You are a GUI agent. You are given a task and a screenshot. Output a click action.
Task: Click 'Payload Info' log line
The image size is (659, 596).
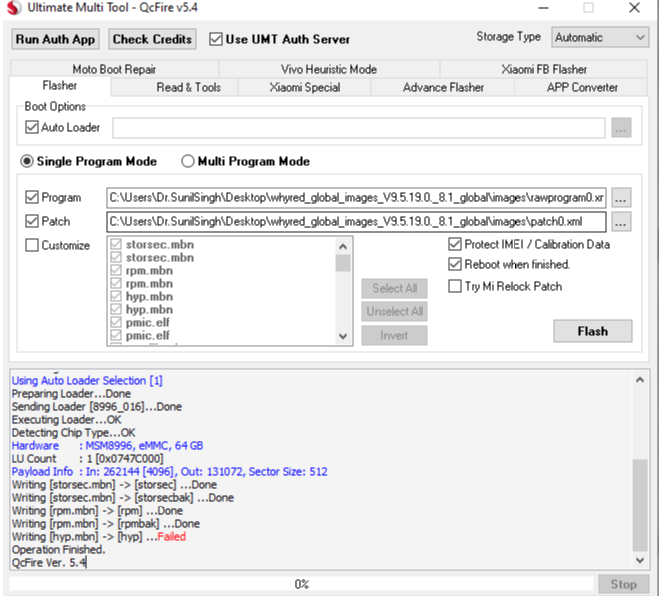(169, 472)
